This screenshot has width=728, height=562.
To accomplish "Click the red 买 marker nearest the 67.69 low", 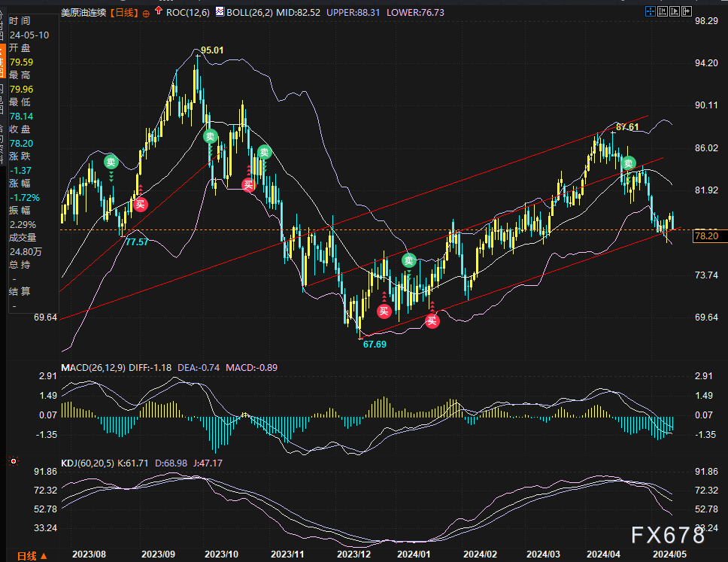I will 384,311.
